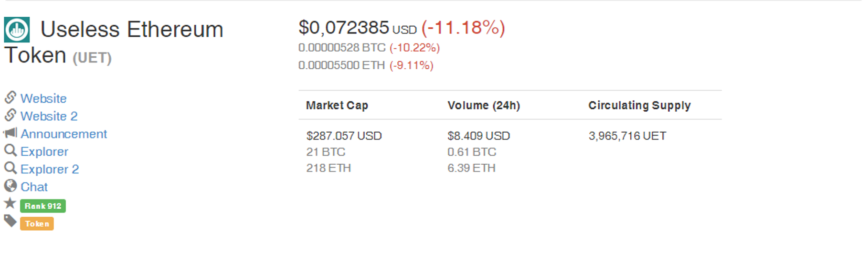Open the Announcement link
The width and height of the screenshot is (868, 265).
click(64, 134)
